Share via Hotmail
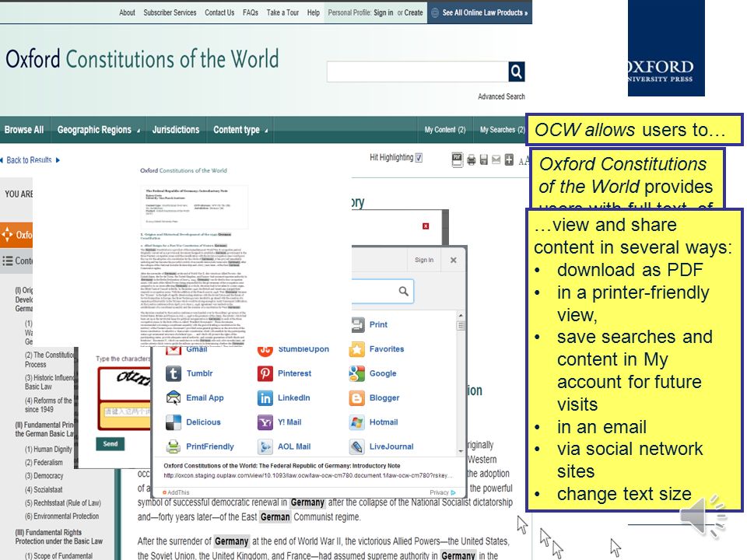Image resolution: width=747 pixels, height=560 pixels. click(x=373, y=422)
